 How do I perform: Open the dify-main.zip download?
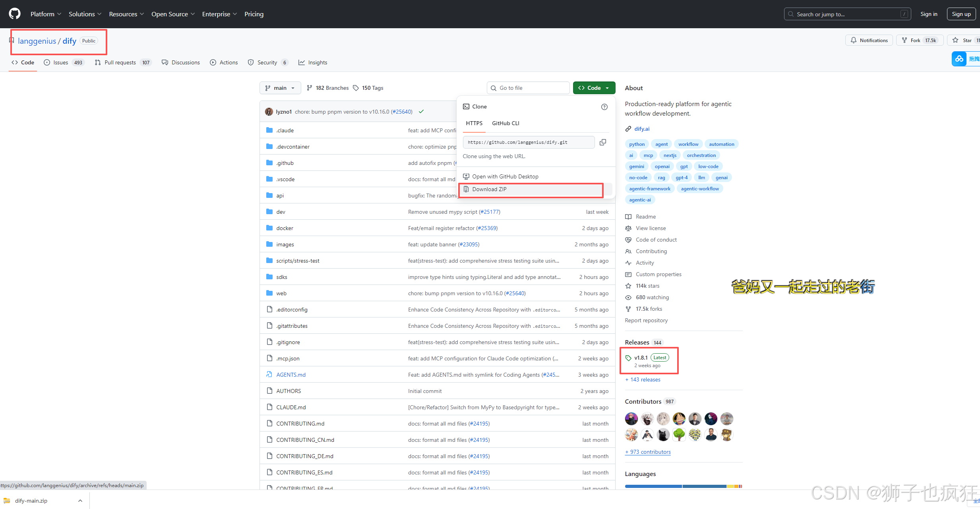tap(31, 501)
